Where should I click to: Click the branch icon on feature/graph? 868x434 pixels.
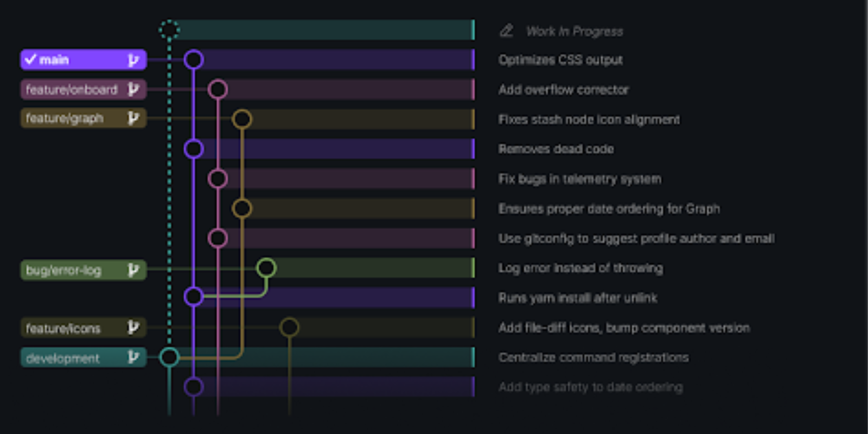[134, 118]
